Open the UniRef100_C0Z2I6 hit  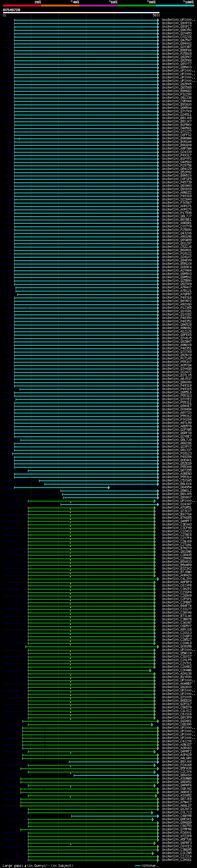coord(177,37)
